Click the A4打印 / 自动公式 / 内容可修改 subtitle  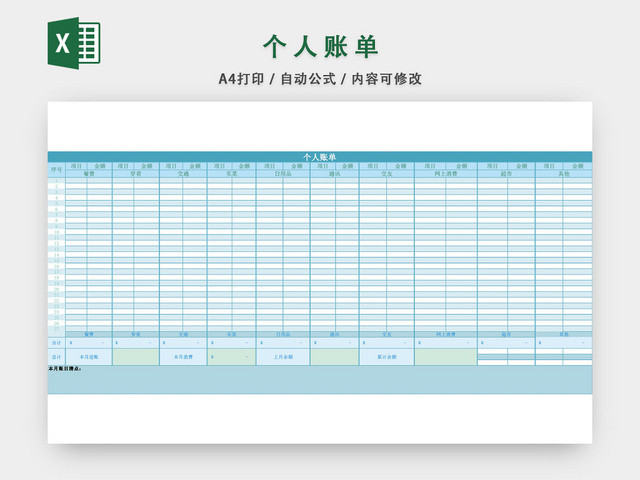tap(320, 79)
